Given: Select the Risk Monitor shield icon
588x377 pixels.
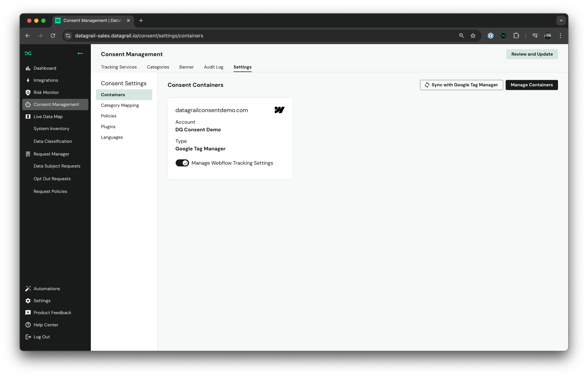Looking at the screenshot, I should pyautogui.click(x=28, y=92).
